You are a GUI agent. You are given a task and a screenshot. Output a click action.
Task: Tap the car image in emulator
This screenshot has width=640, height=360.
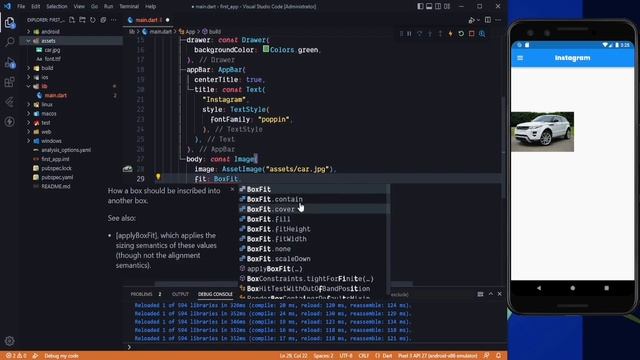[542, 132]
